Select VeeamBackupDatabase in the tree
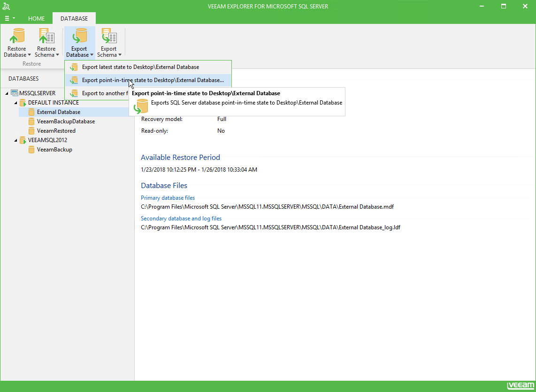Viewport: 536px width, 392px height. point(66,121)
